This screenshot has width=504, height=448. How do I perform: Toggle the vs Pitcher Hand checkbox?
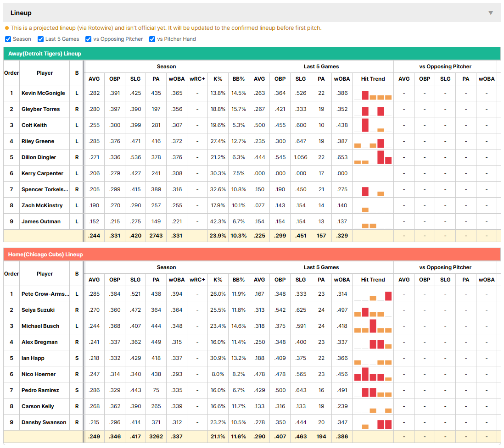coord(152,39)
